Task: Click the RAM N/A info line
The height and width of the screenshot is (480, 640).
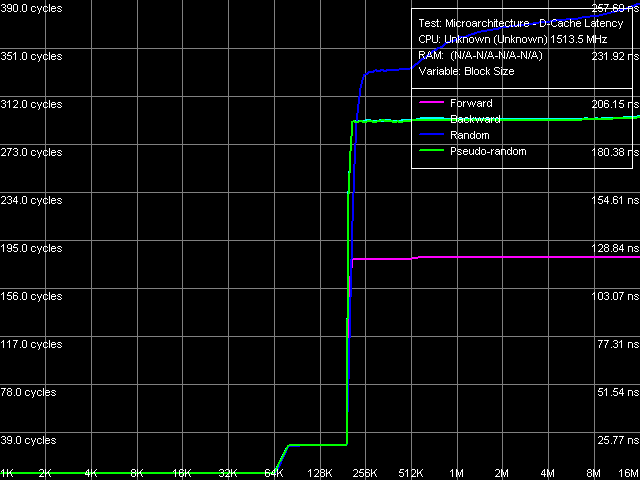Action: click(480, 55)
